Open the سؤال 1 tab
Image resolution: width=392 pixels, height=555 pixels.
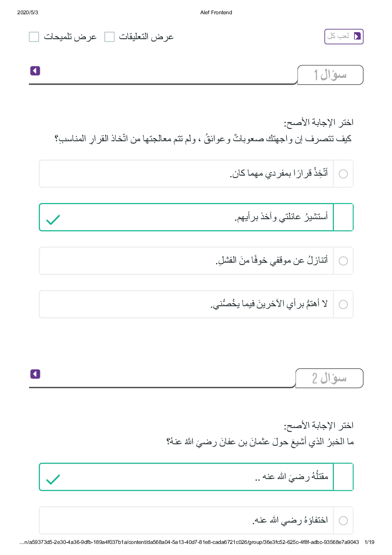pos(330,75)
